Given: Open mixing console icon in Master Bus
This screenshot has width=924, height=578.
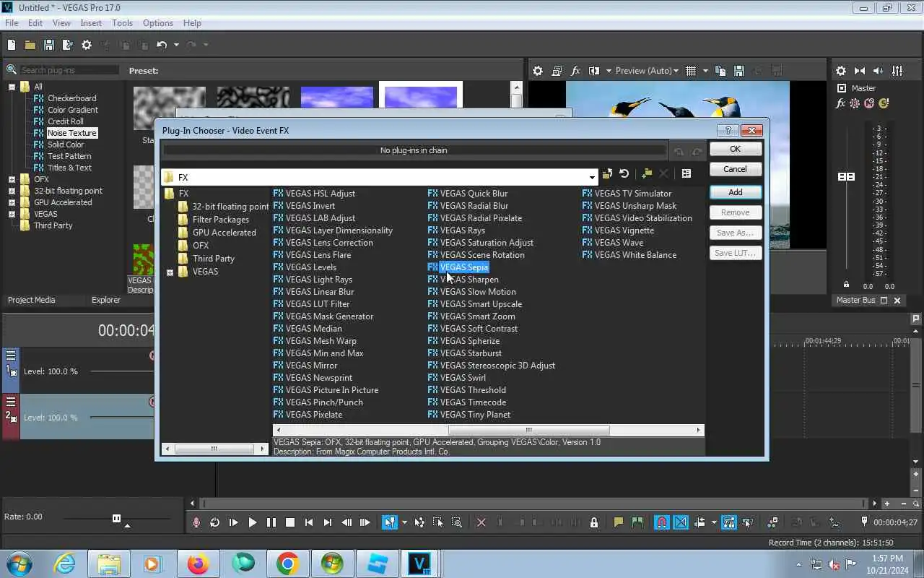Looking at the screenshot, I should (x=897, y=71).
